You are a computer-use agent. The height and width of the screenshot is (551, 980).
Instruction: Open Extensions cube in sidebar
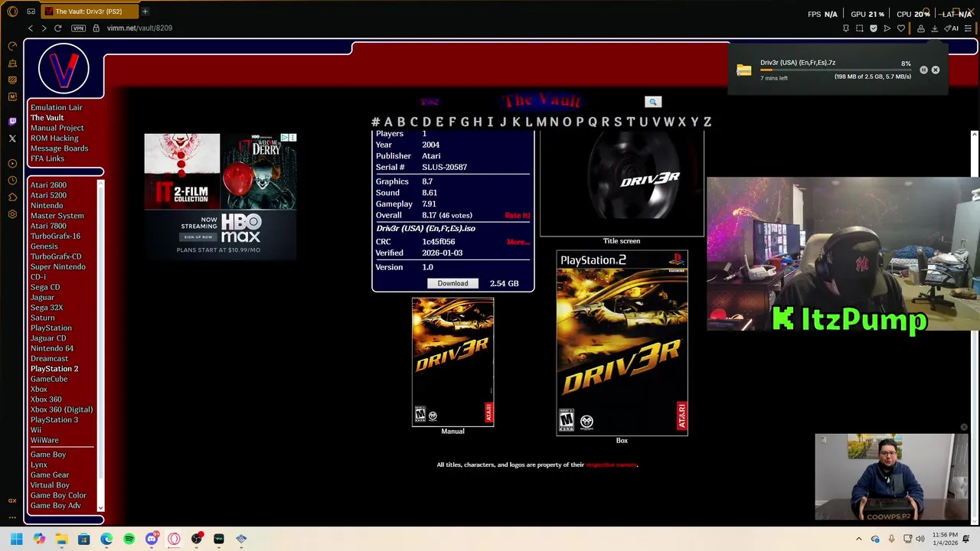(x=12, y=197)
